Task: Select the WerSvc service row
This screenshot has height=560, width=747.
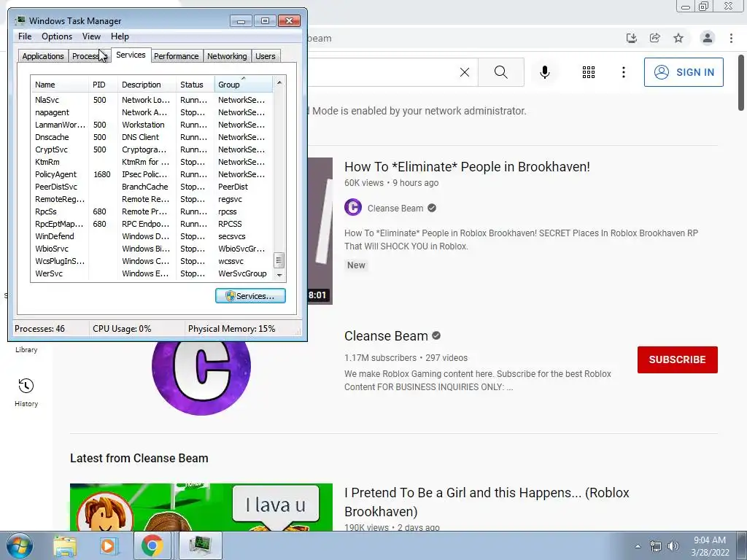Action: [x=152, y=273]
